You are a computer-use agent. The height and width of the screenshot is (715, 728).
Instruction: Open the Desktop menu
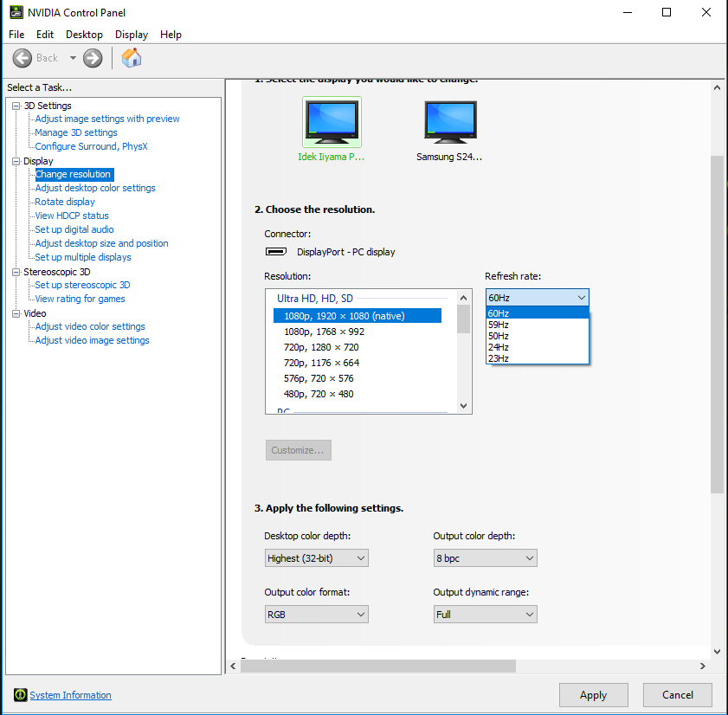click(x=84, y=35)
